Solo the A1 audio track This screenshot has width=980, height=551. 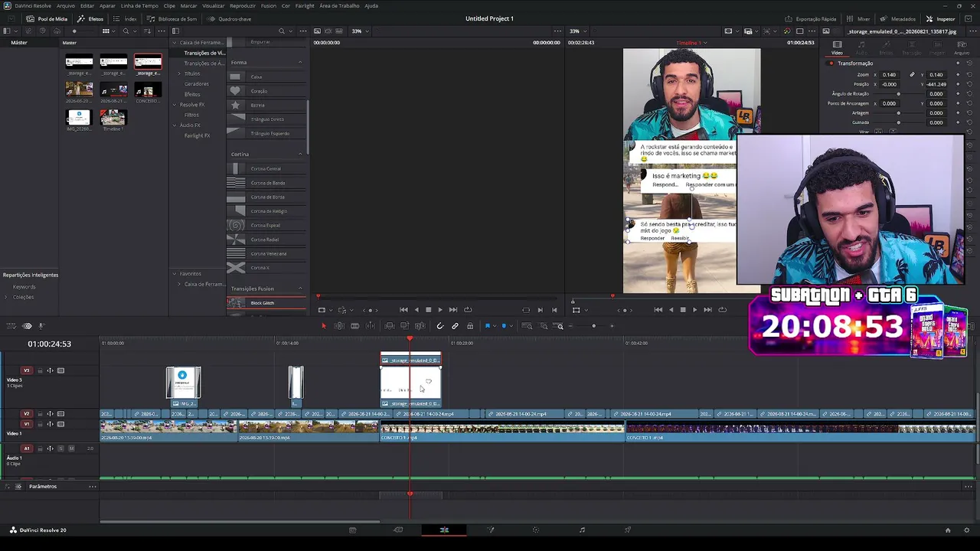pos(60,448)
